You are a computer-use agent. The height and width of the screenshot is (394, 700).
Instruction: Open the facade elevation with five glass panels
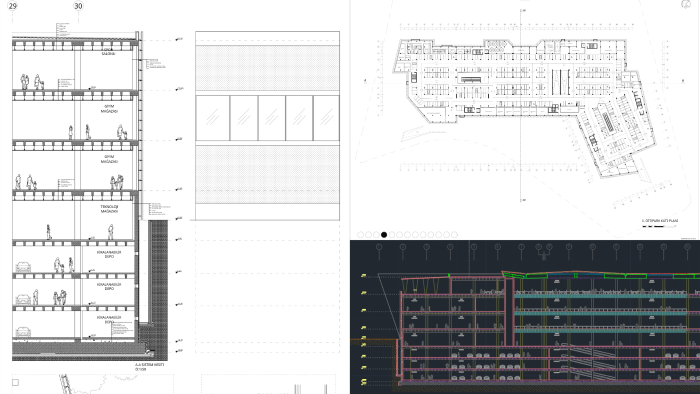point(267,126)
